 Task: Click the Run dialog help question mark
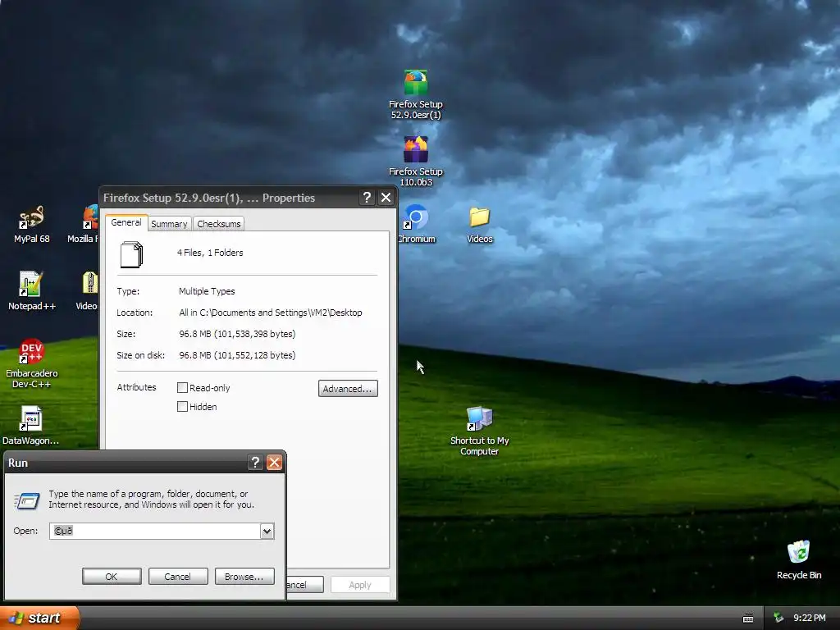256,463
